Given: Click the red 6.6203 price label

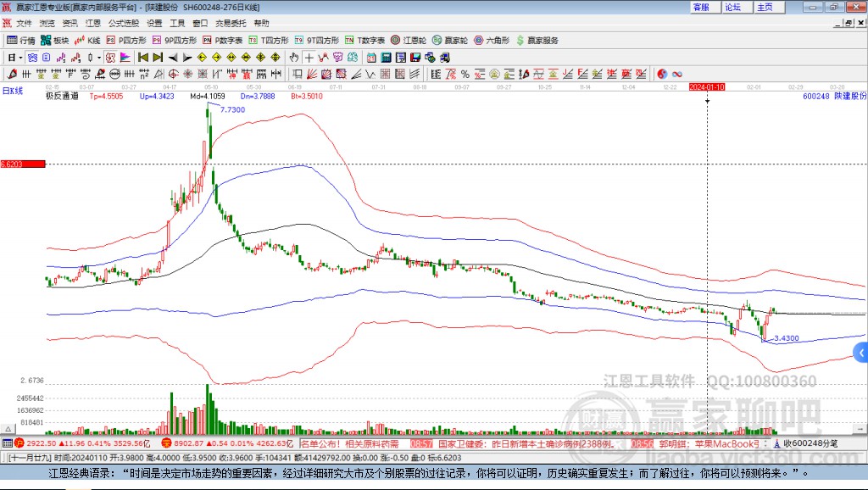Looking at the screenshot, I should (23, 164).
